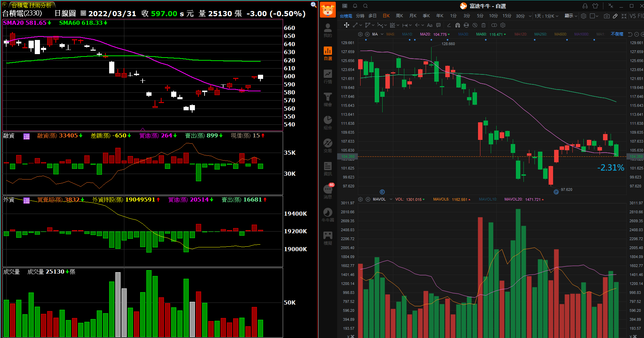644x338 pixels.
Task: Open customer service headset icon
Action: [585, 6]
